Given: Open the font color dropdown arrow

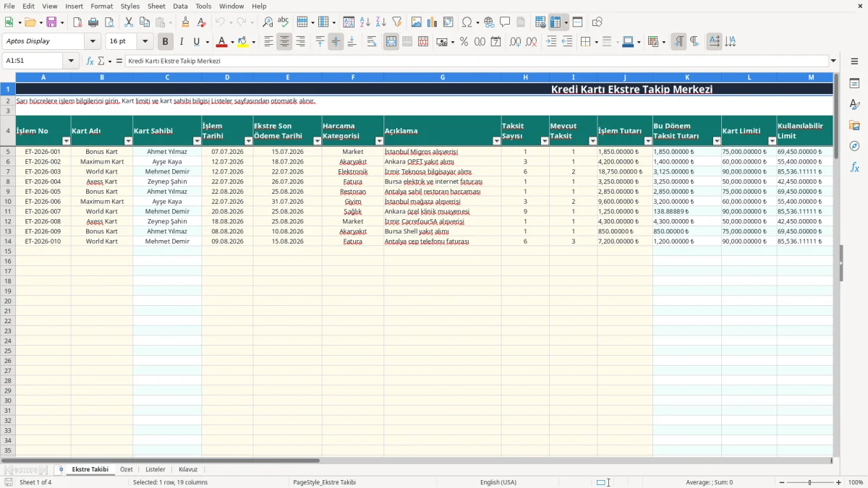Looking at the screenshot, I should pos(231,42).
